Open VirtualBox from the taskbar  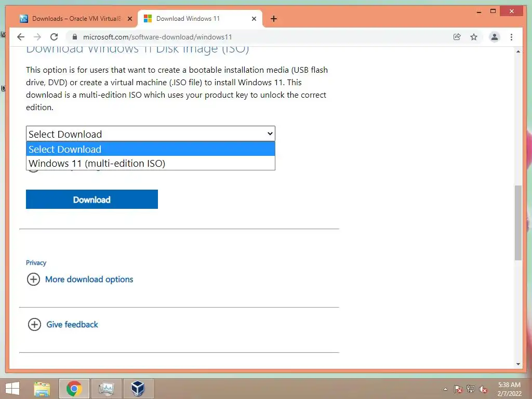pyautogui.click(x=138, y=389)
